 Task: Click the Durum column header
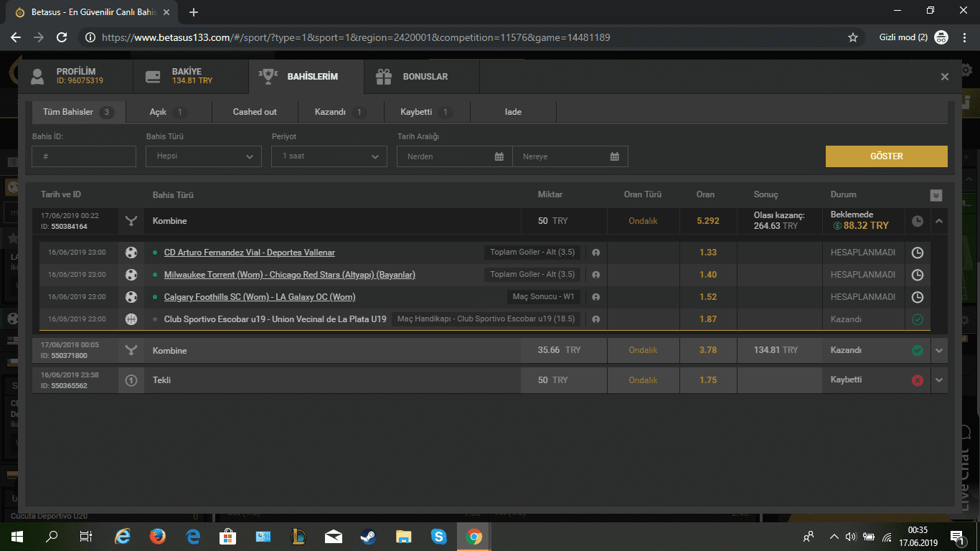[844, 195]
